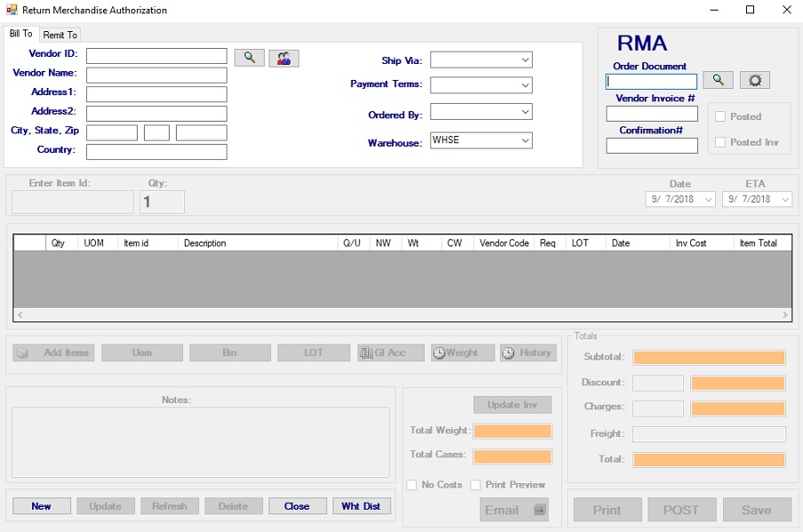Viewport: 803px width, 532px height.
Task: Click the Country input field
Action: [x=156, y=152]
